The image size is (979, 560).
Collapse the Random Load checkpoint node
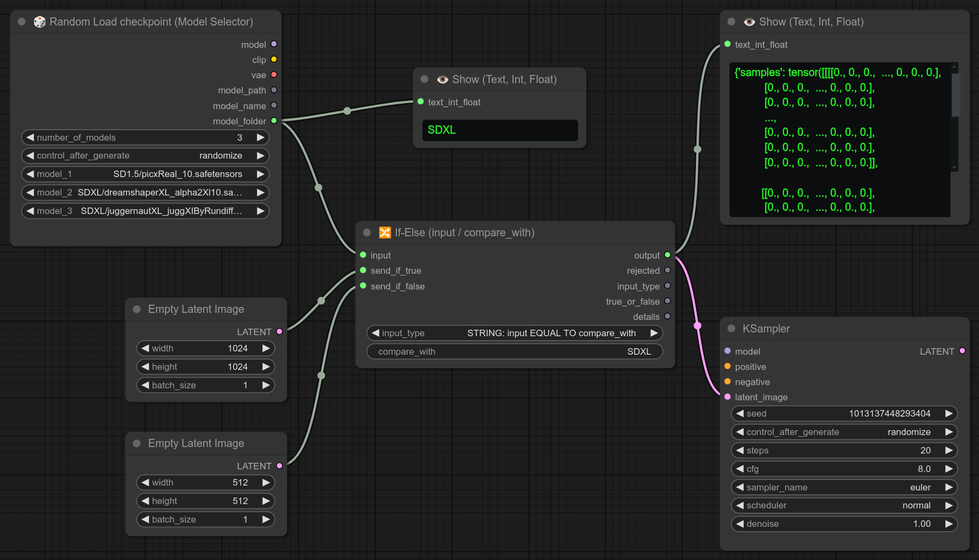(x=22, y=22)
